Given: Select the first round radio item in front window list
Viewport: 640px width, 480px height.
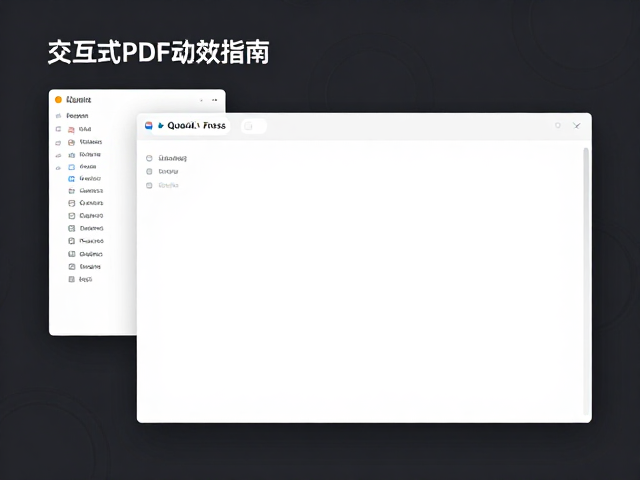Looking at the screenshot, I should (x=149, y=158).
